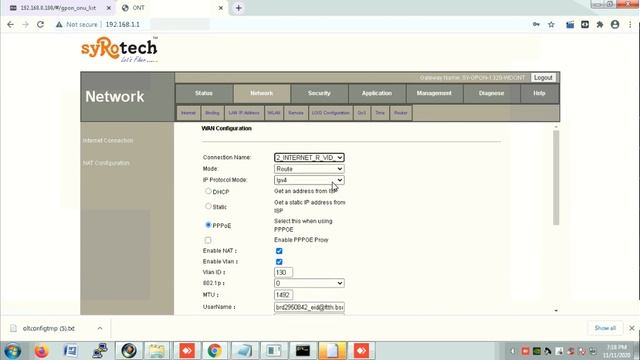The image size is (640, 360).
Task: Show all downloads
Action: click(605, 328)
